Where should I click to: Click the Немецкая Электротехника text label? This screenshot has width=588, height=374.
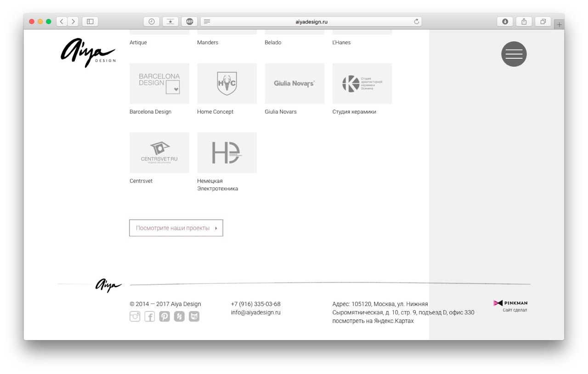[x=218, y=185]
